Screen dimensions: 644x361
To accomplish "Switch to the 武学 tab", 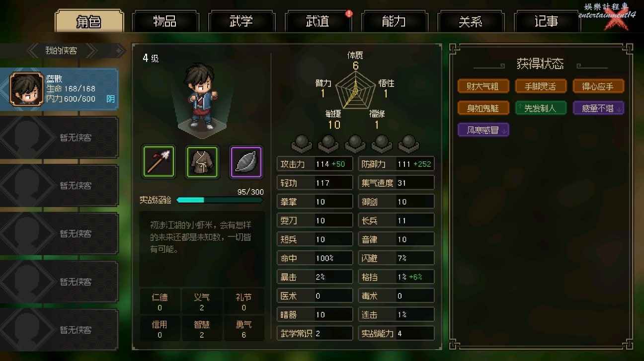I will [x=241, y=21].
